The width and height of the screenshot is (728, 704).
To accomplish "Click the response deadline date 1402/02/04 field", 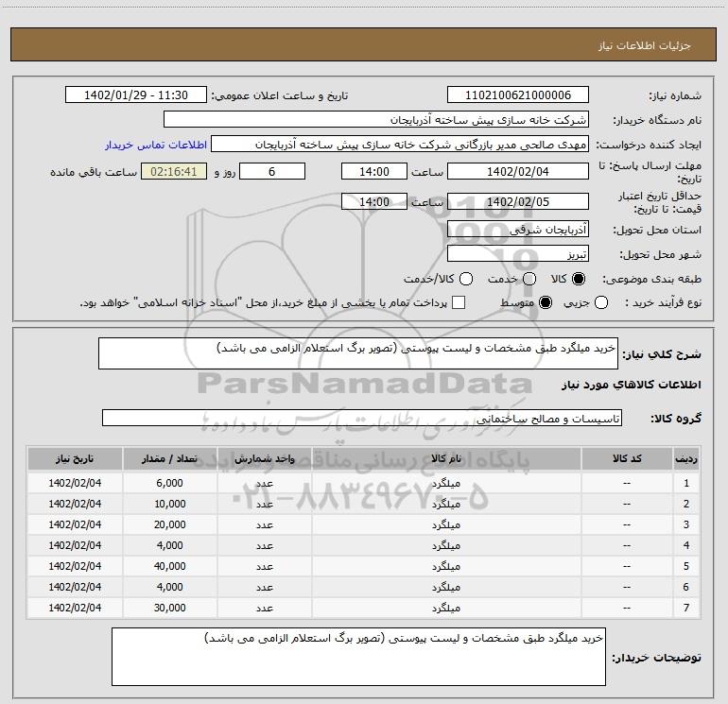I will tap(518, 172).
